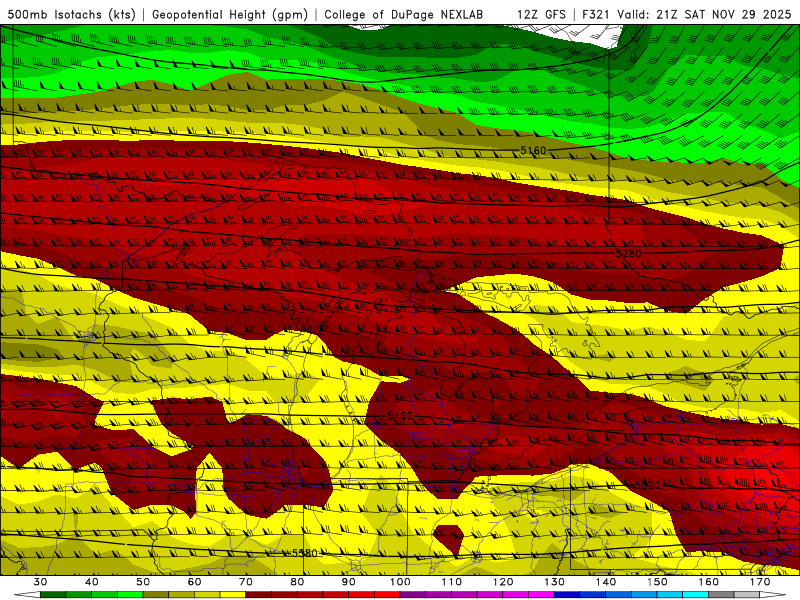Click the 5580 height contour label
Image resolution: width=800 pixels, height=600 pixels.
click(x=305, y=553)
